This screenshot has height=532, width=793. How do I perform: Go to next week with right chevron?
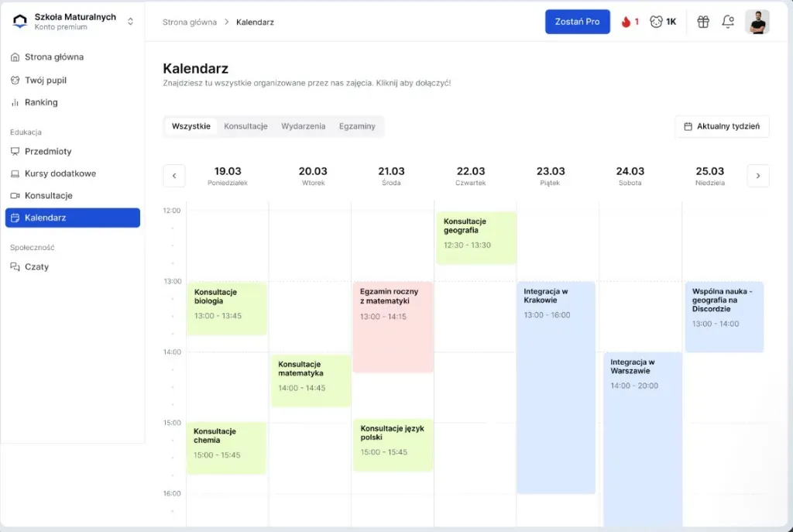[x=757, y=176]
